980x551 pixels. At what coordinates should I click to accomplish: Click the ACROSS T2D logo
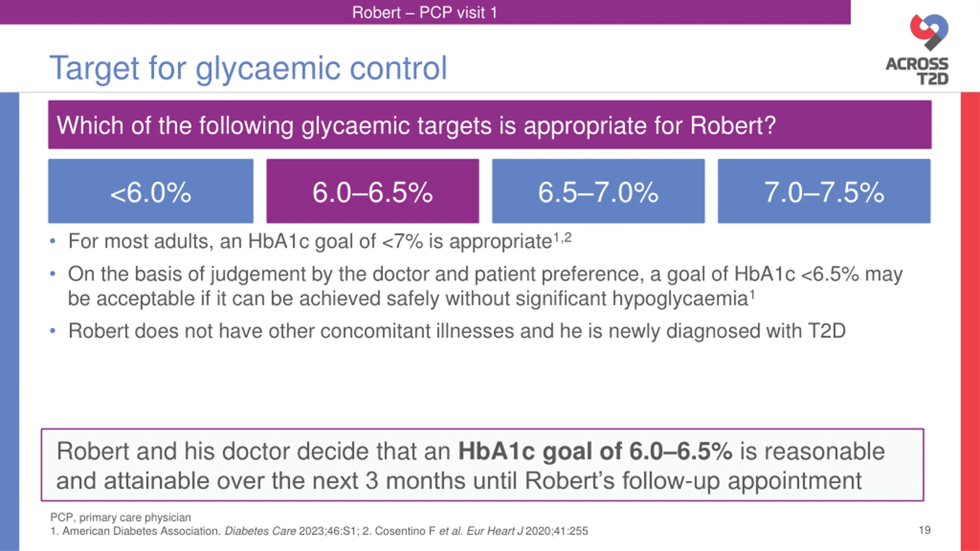(917, 50)
